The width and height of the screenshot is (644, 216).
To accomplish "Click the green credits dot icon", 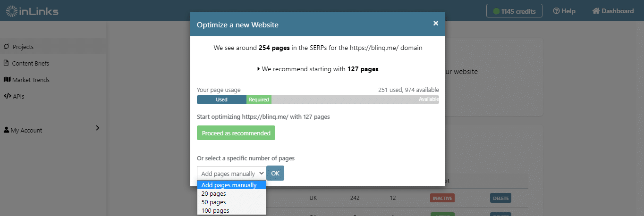I will click(x=496, y=11).
